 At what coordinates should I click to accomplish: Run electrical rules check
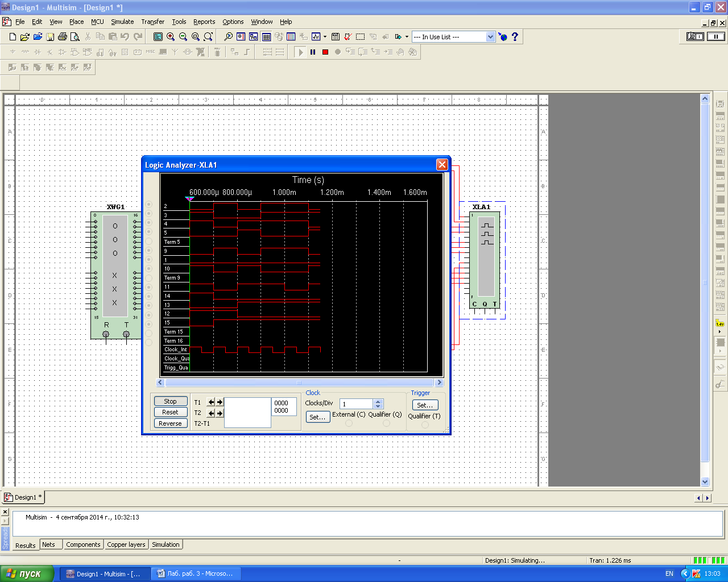(x=348, y=36)
